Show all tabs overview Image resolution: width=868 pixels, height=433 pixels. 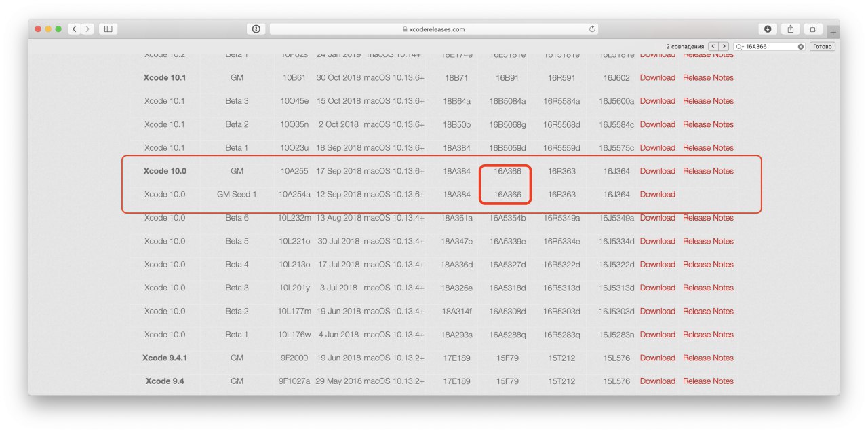(812, 29)
